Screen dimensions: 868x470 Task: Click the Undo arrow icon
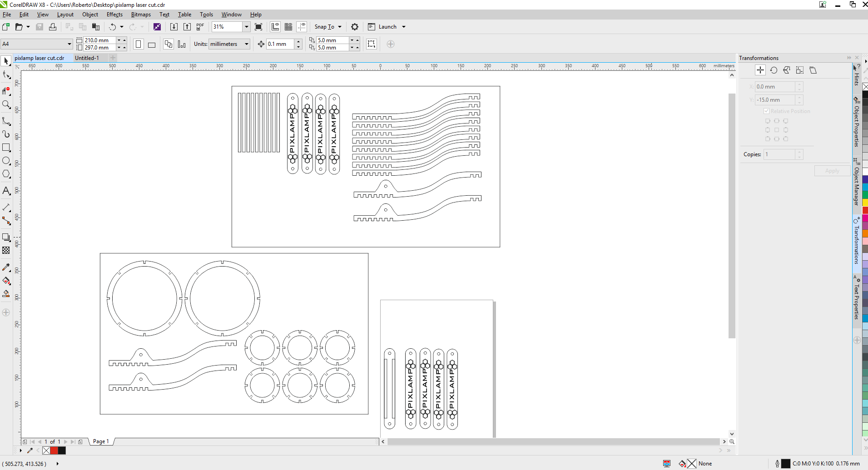(113, 27)
